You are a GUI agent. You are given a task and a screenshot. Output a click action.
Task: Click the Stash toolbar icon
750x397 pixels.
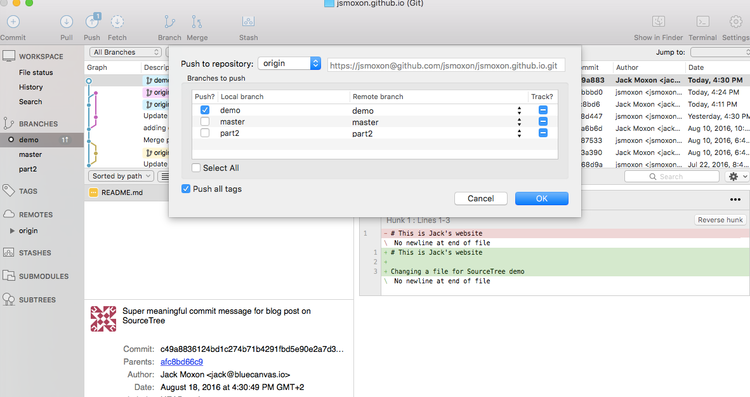click(248, 22)
